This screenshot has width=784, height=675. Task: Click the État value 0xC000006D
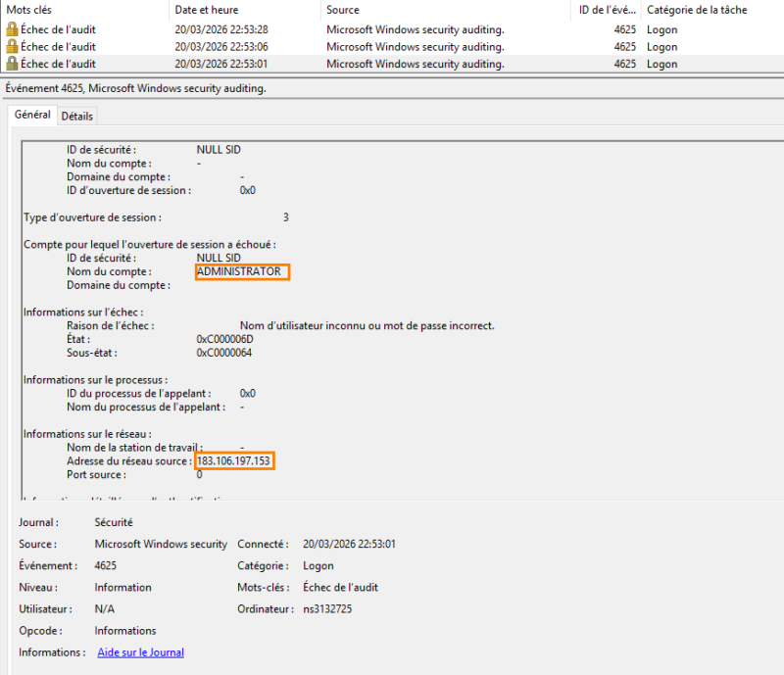224,339
